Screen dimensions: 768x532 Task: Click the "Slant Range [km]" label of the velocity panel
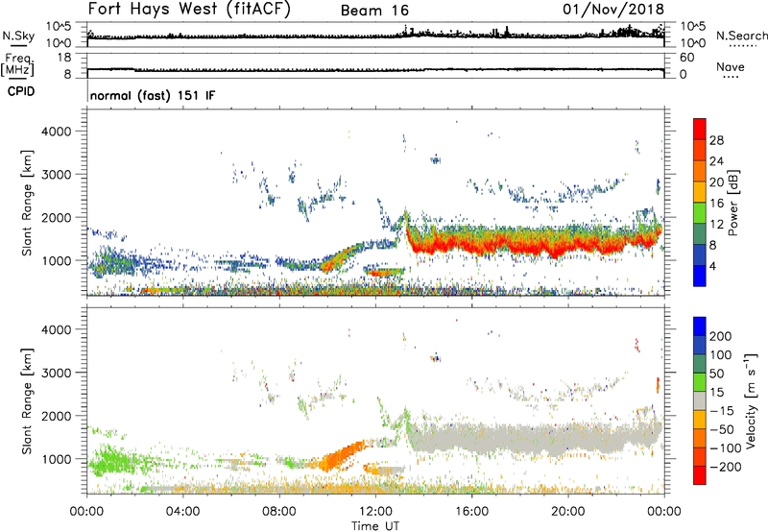(x=27, y=401)
